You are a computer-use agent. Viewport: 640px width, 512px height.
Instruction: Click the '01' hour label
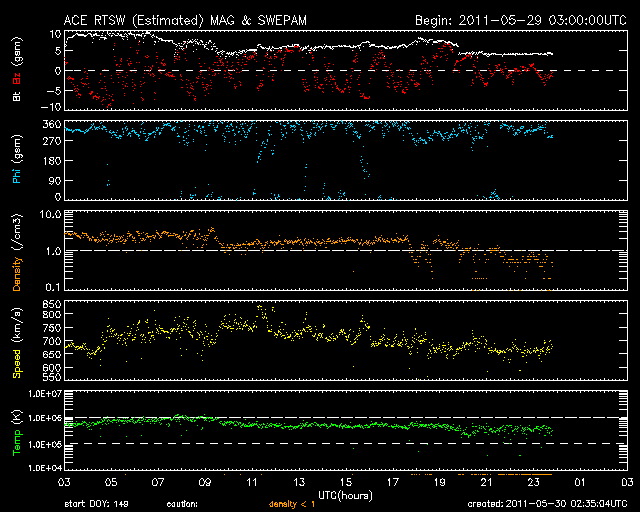click(x=580, y=483)
